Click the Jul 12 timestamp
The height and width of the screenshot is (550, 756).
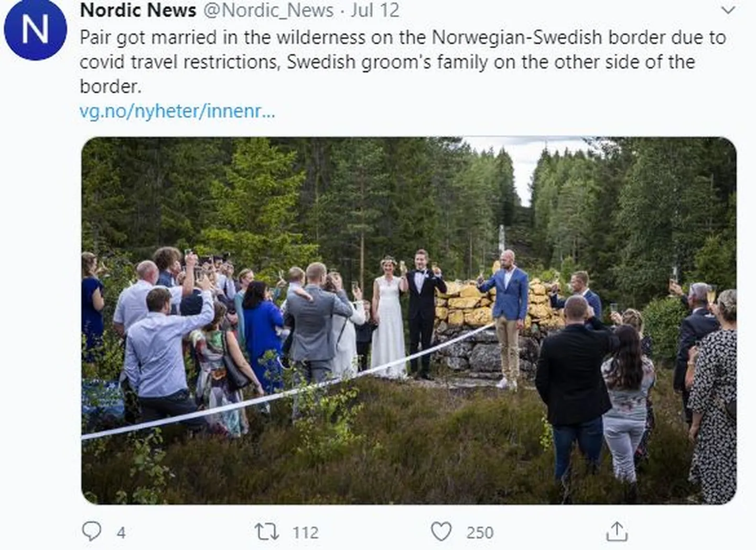[375, 10]
